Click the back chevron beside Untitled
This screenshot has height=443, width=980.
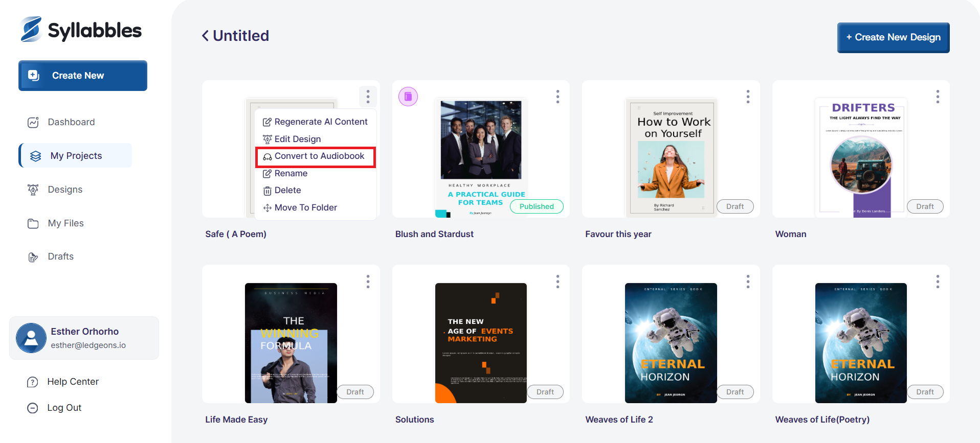click(x=205, y=36)
